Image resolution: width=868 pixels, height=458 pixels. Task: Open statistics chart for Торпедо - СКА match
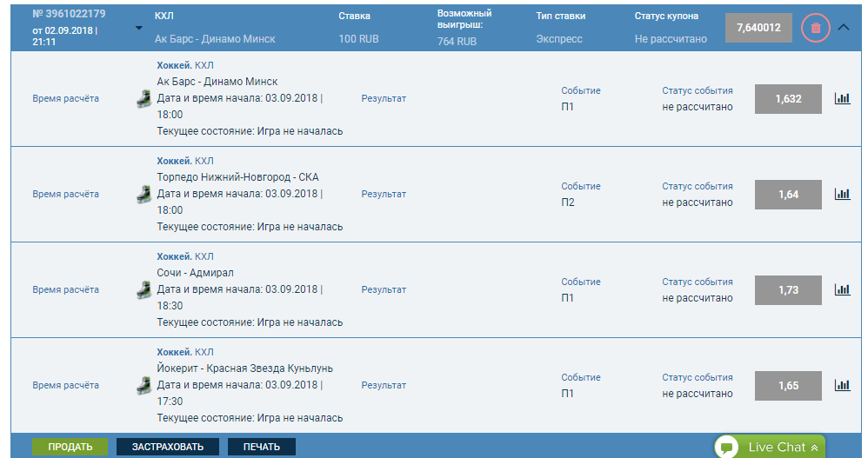click(842, 194)
